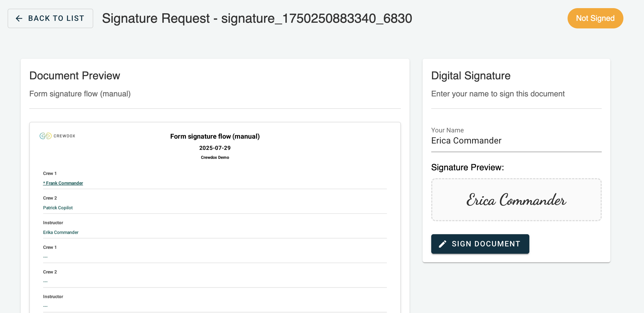Click the Signature Request page title

[257, 18]
